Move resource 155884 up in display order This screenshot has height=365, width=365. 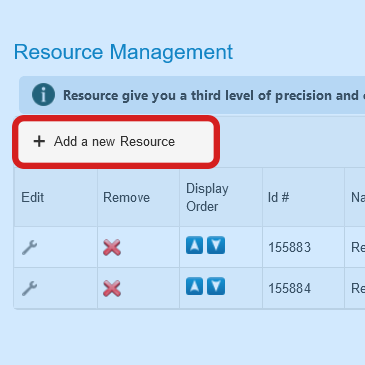click(x=195, y=286)
